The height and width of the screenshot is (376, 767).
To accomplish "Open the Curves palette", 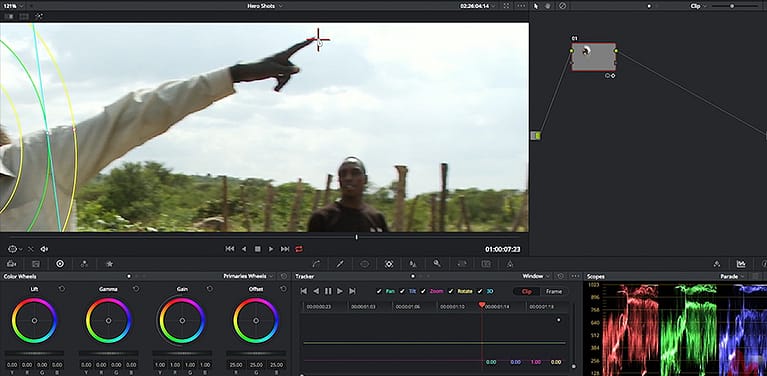I will coord(316,264).
